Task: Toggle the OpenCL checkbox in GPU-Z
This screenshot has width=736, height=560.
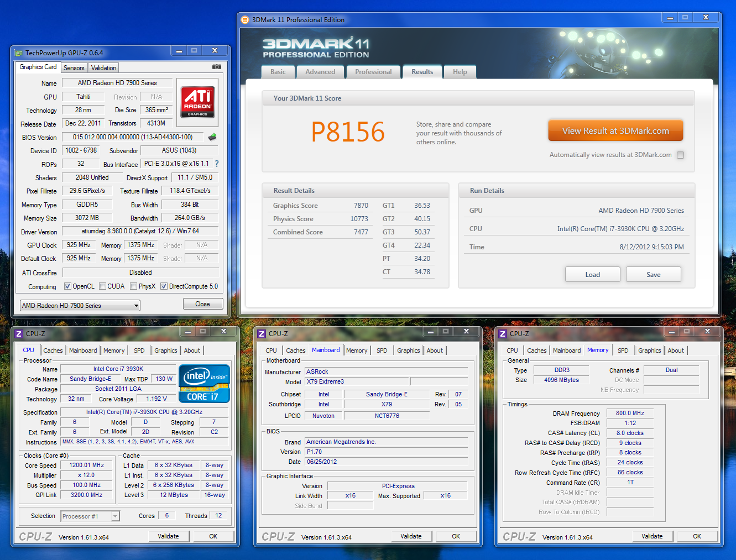Action: pos(67,286)
